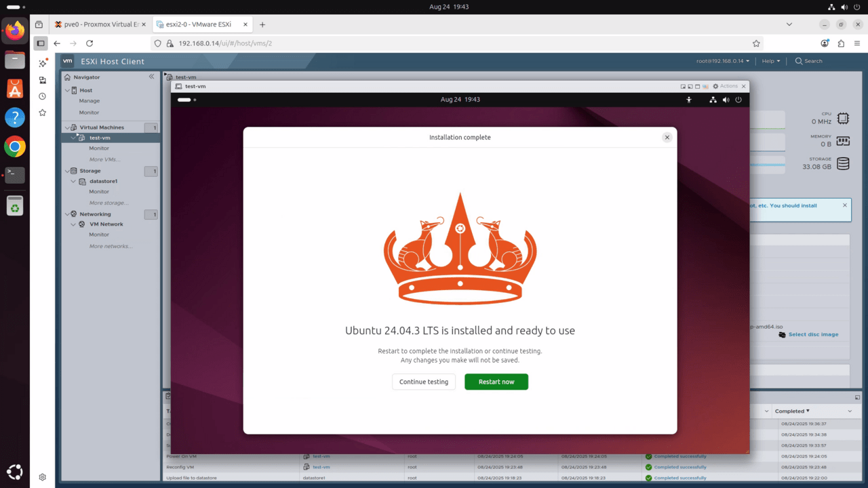868x488 pixels.
Task: Click the datastore1 disk icon
Action: click(x=81, y=181)
